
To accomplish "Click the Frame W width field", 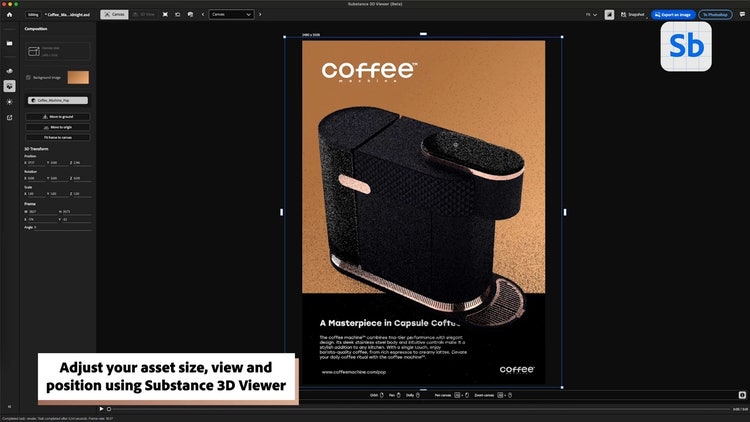I will click(x=41, y=211).
